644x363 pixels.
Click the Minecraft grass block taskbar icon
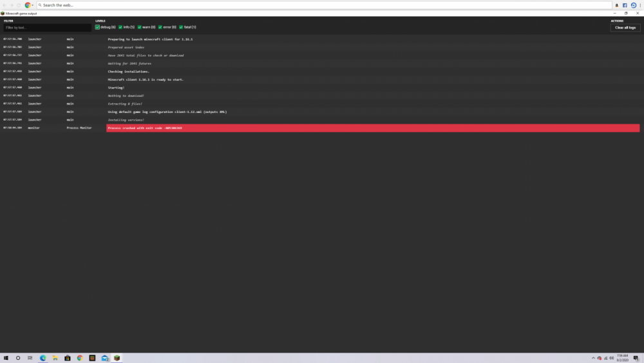click(x=117, y=358)
